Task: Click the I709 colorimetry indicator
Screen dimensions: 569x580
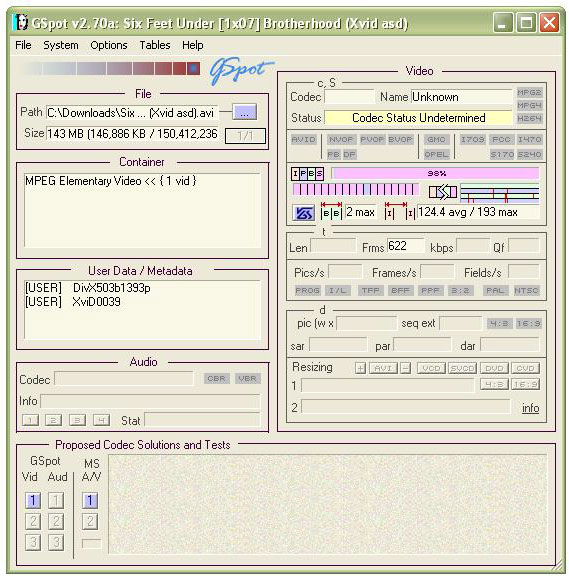Action: 473,139
